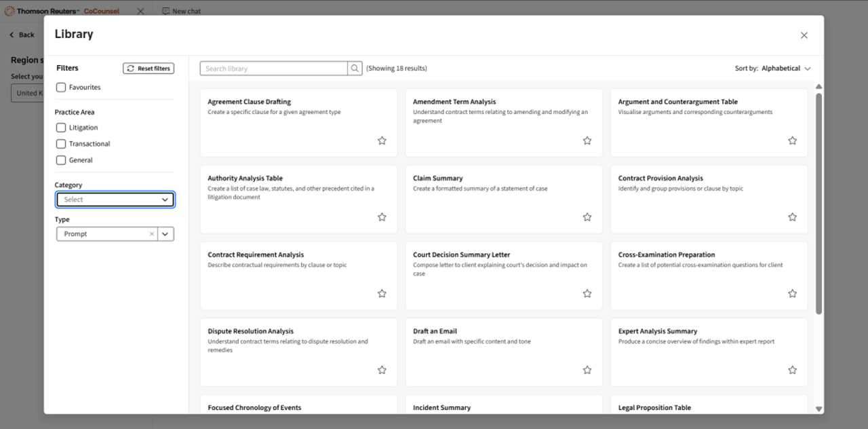Expand the Type dropdown arrow

pos(165,234)
